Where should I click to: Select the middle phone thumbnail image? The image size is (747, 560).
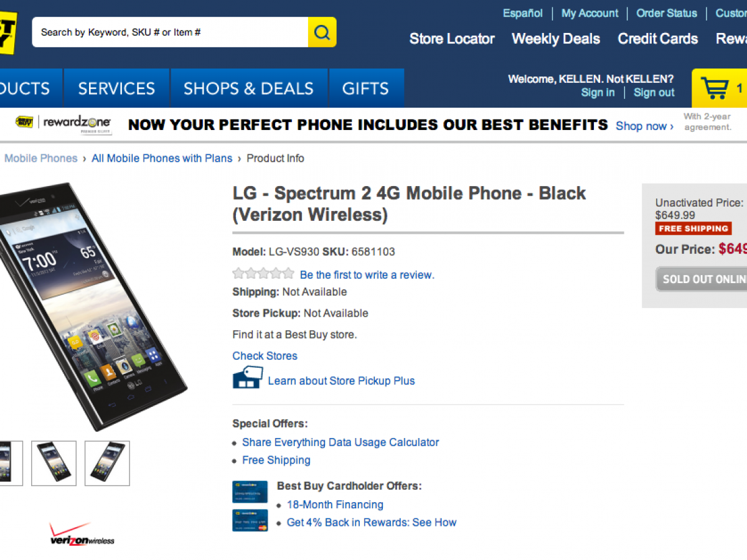tap(54, 463)
